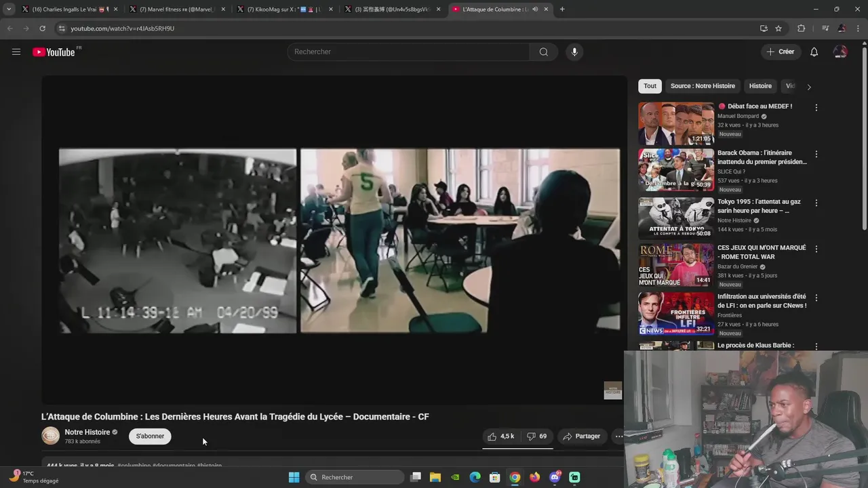Open Infiltration LFI video thumbnail

676,314
